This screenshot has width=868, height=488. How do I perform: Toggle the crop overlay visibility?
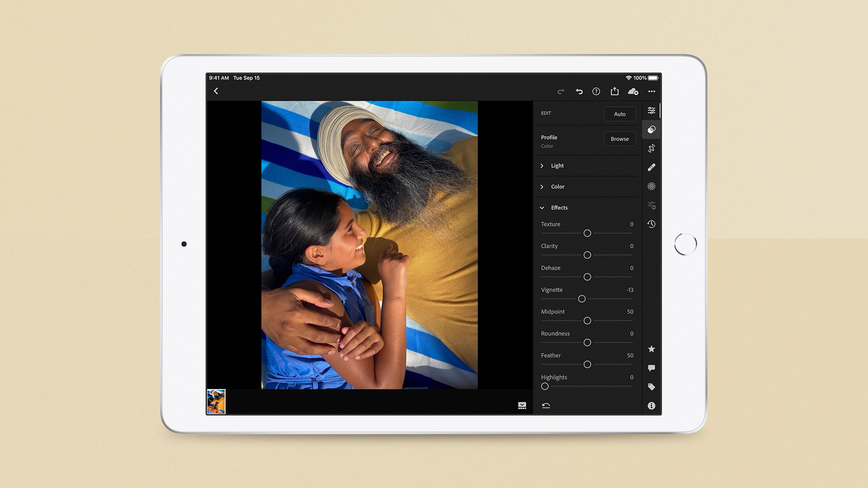(652, 148)
